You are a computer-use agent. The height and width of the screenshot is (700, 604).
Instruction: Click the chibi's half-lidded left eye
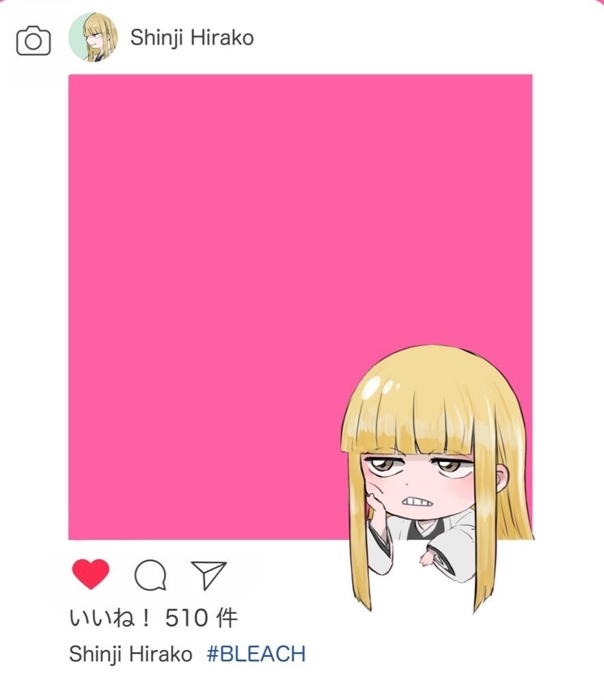383,465
